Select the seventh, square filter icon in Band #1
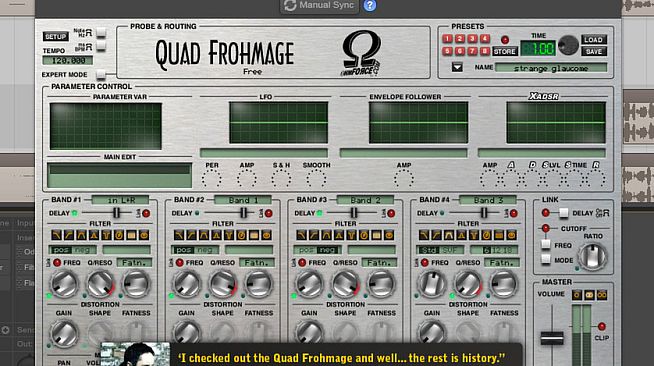 point(131,236)
